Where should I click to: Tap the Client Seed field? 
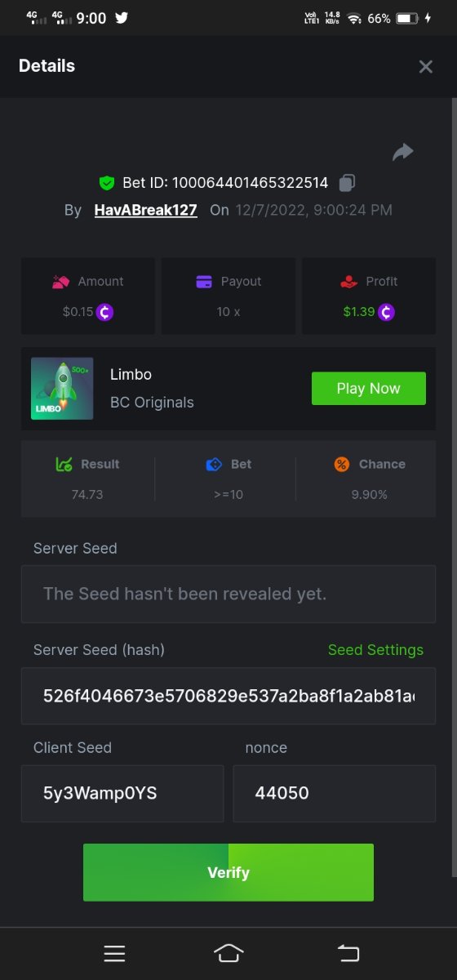click(122, 793)
